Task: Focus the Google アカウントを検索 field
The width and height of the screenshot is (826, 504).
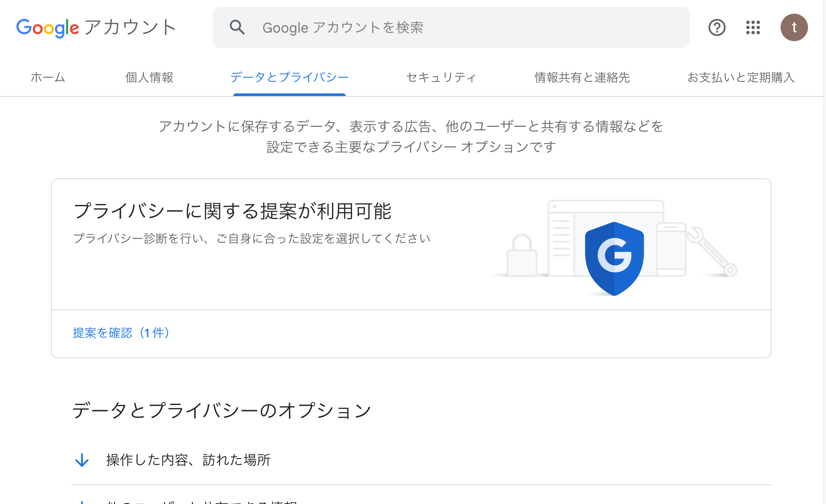Action: (x=451, y=27)
